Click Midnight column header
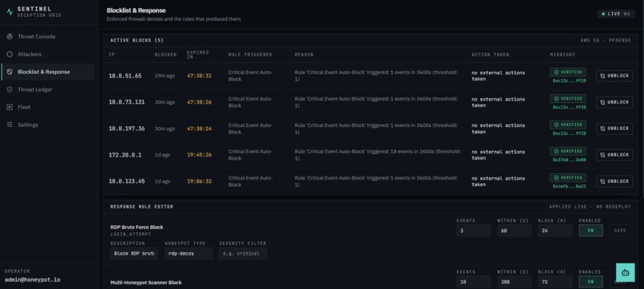This screenshot has width=644, height=289. coord(563,54)
